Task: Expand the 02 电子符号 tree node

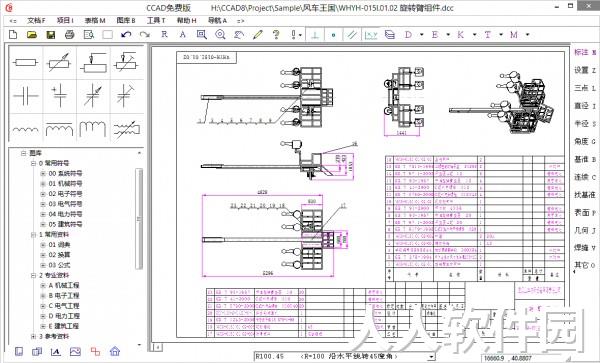Action: coord(43,194)
